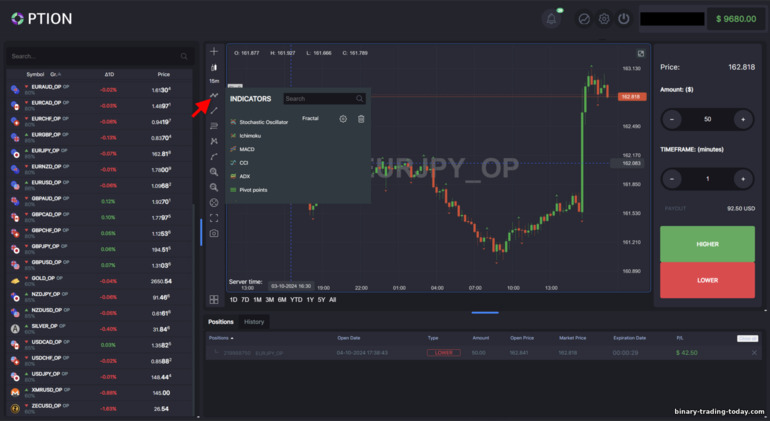Set chart range to 1M
The image size is (770, 421).
pyautogui.click(x=257, y=300)
